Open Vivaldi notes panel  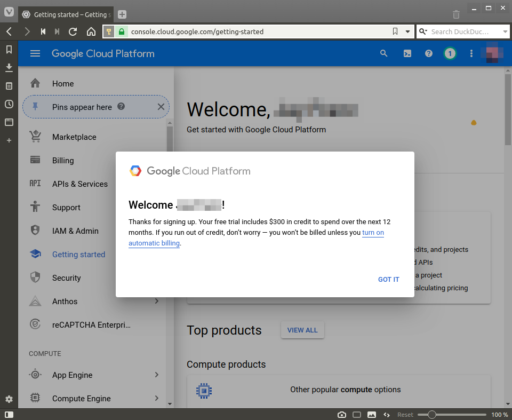(x=9, y=86)
